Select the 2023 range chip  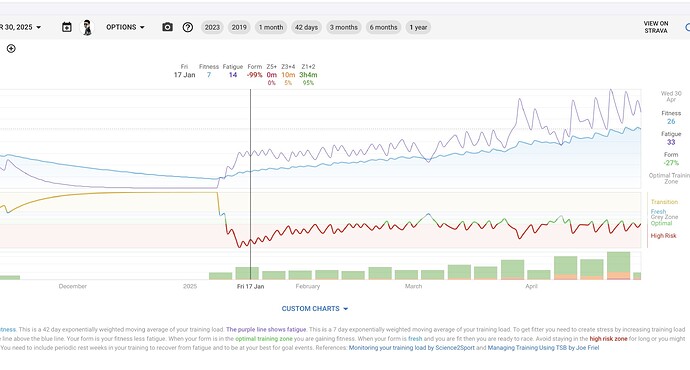click(212, 27)
